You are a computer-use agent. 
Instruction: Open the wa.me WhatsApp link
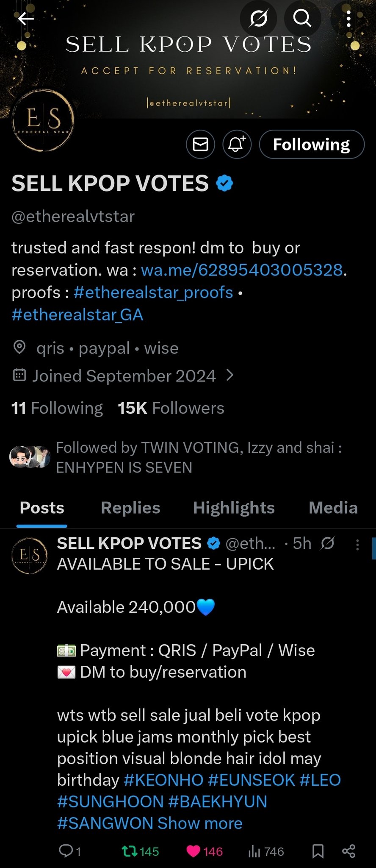(241, 270)
